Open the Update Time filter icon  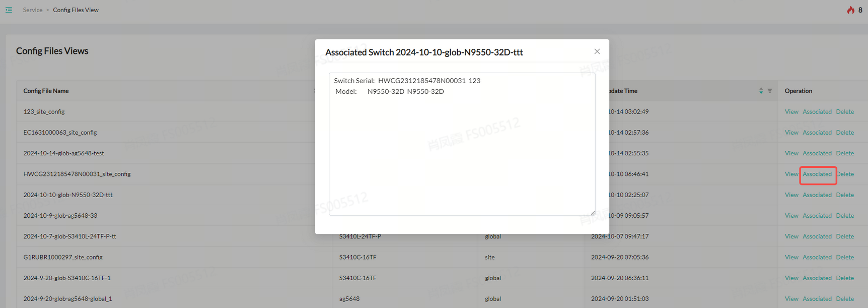coord(769,91)
